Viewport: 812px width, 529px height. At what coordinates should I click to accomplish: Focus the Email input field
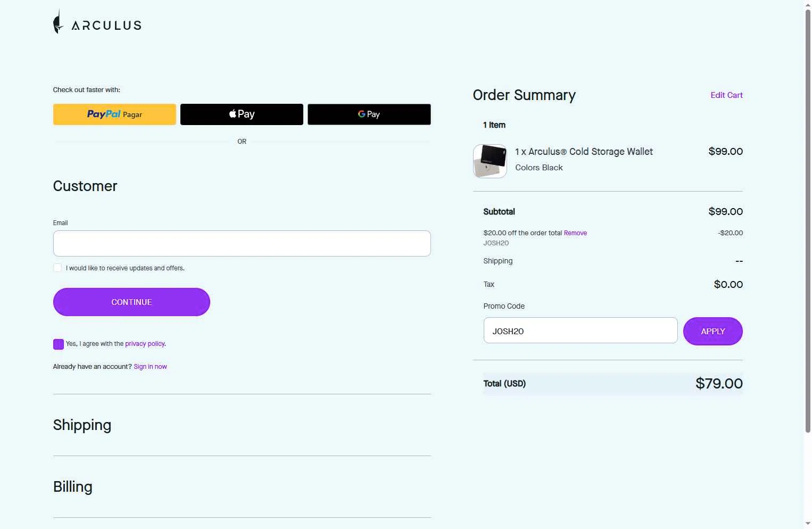click(x=242, y=243)
